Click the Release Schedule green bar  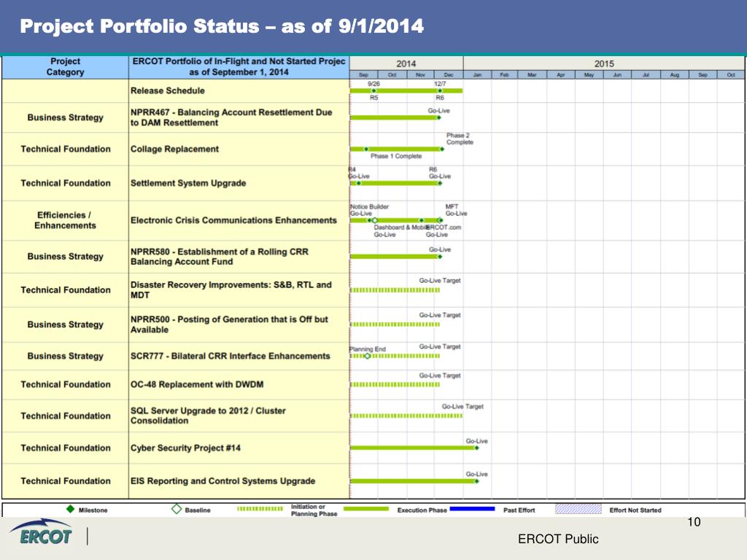tap(406, 90)
